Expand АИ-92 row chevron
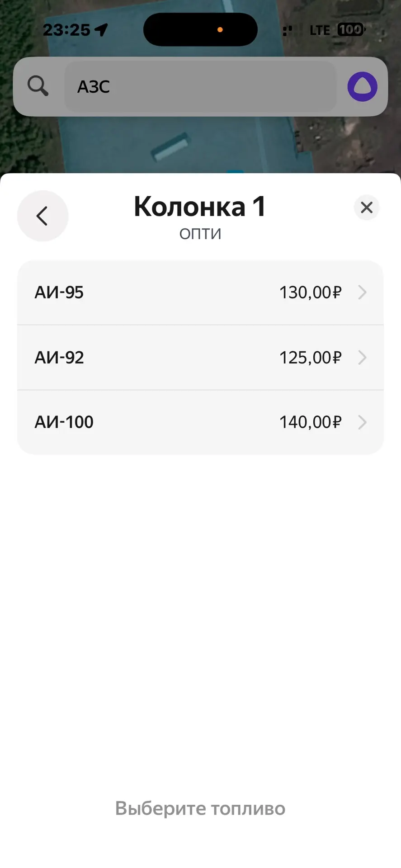 [362, 358]
